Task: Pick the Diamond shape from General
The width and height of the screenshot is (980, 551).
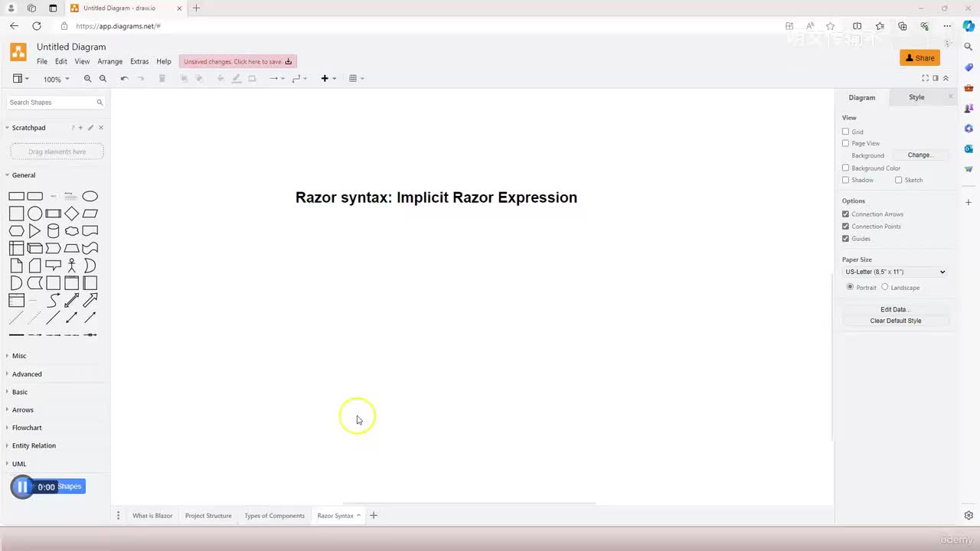Action: (x=72, y=214)
